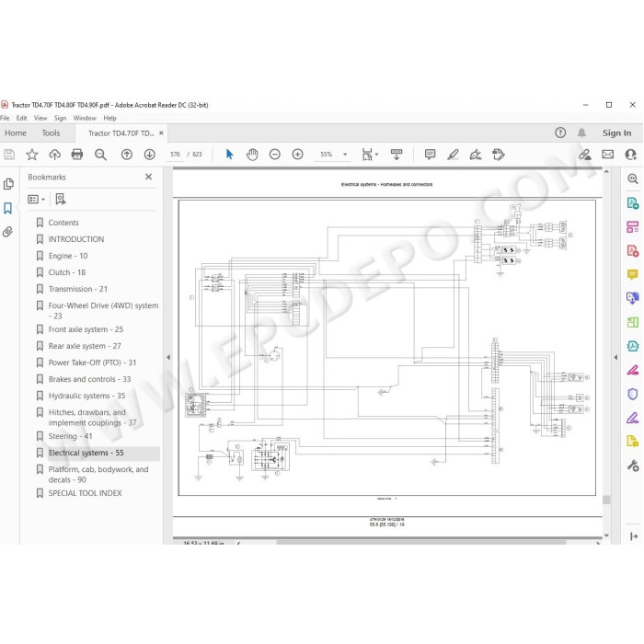Open the Find text magnifier
Viewport: 644px width, 644px height.
[100, 155]
